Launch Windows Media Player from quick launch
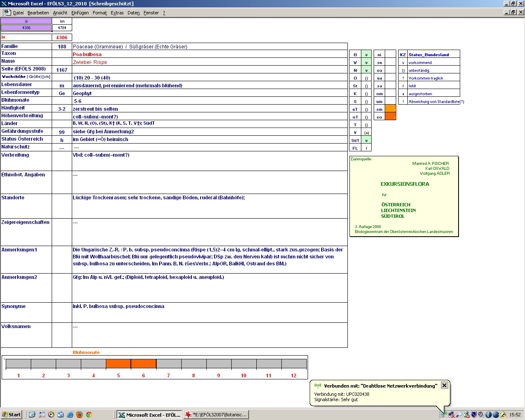This screenshot has height=420, width=525. click(51, 415)
